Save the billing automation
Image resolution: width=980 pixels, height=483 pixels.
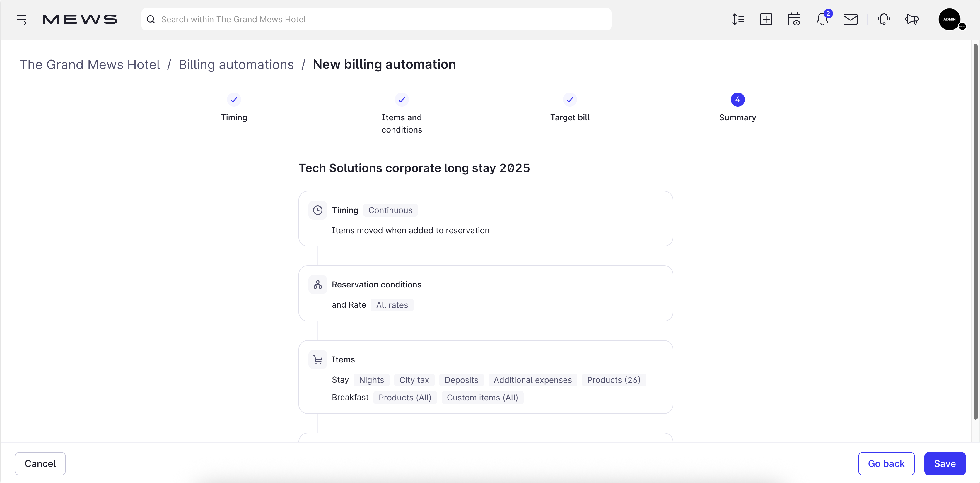pyautogui.click(x=945, y=464)
